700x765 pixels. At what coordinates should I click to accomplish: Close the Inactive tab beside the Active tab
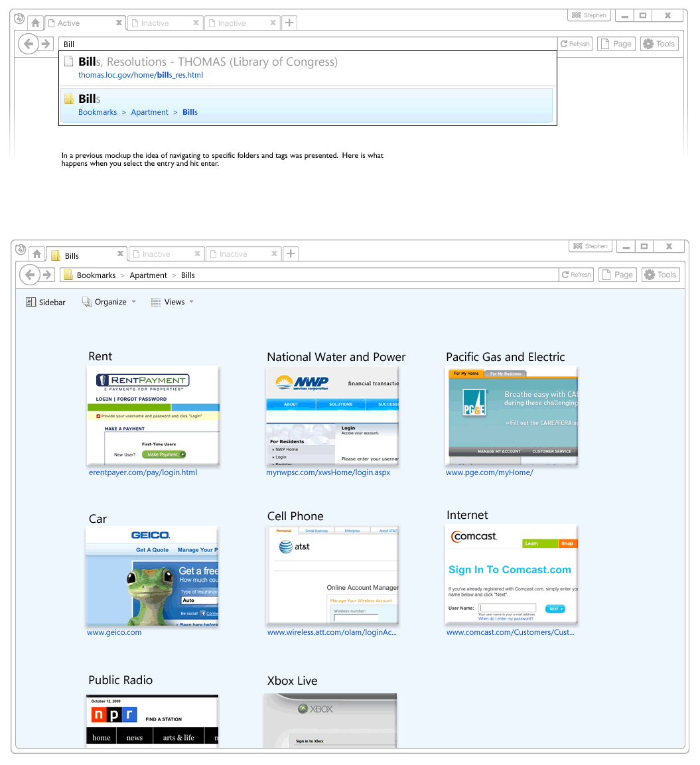click(x=196, y=23)
